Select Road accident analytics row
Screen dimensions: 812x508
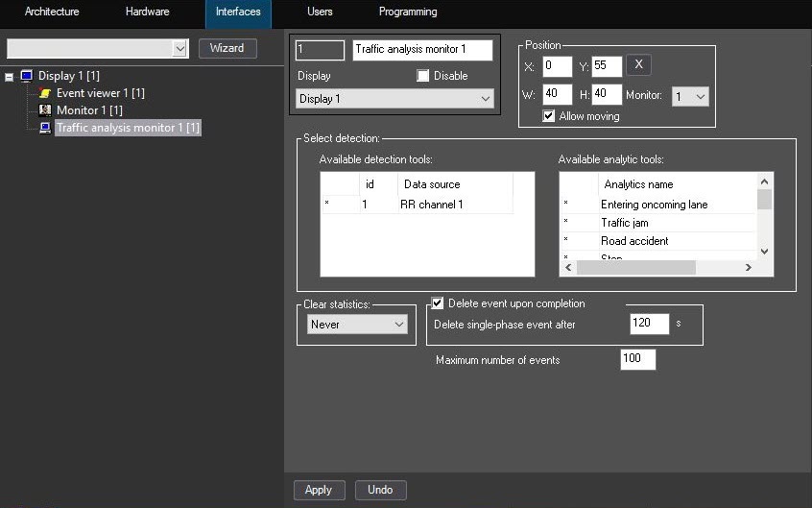[677, 240]
